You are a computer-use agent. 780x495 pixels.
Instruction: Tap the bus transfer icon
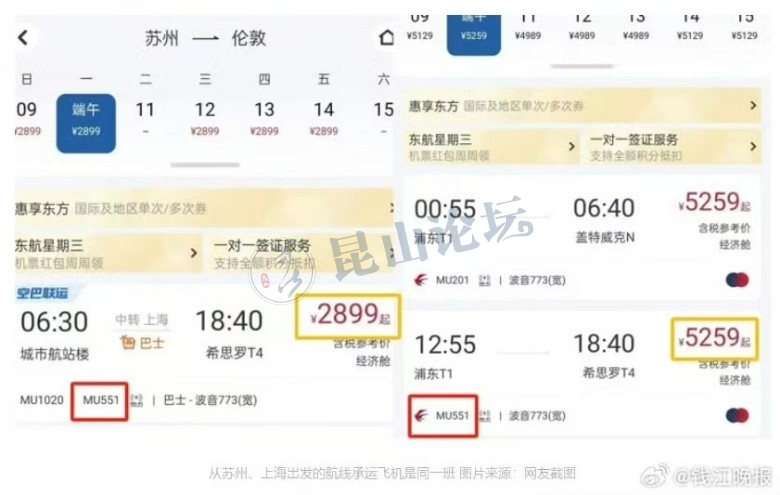(x=128, y=342)
